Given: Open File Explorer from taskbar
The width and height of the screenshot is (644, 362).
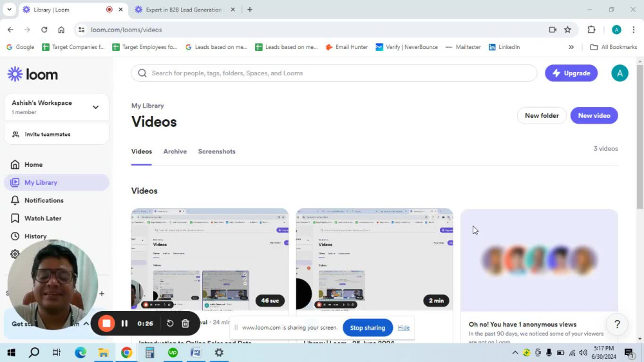Looking at the screenshot, I should 103,352.
